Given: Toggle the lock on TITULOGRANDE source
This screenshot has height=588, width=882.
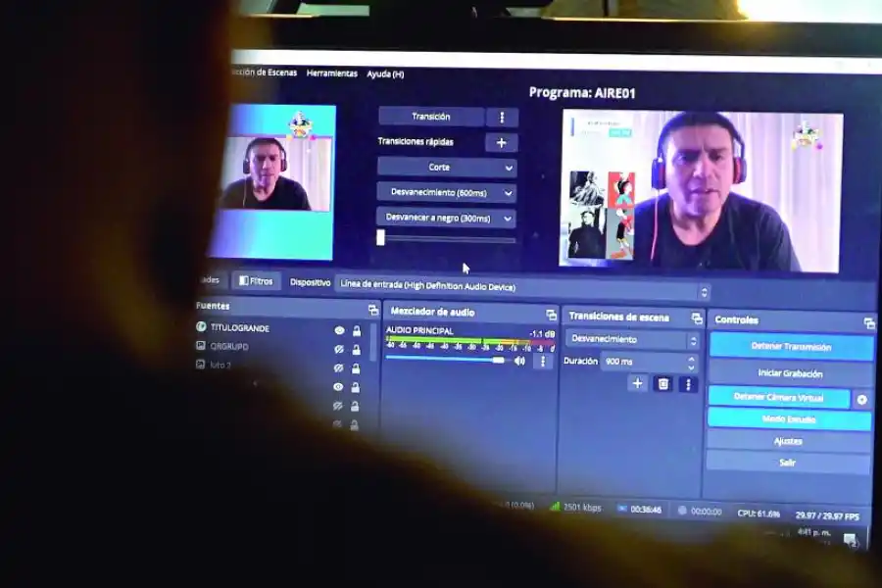Looking at the screenshot, I should (x=356, y=331).
